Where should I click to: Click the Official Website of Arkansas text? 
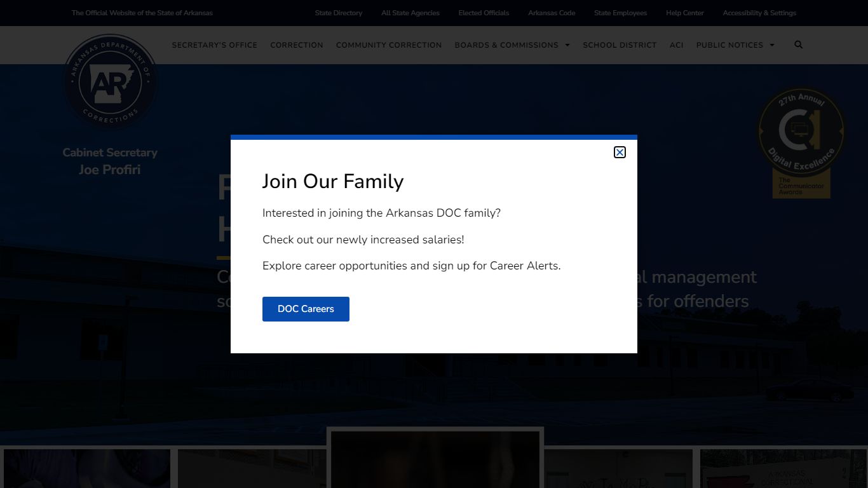point(142,13)
